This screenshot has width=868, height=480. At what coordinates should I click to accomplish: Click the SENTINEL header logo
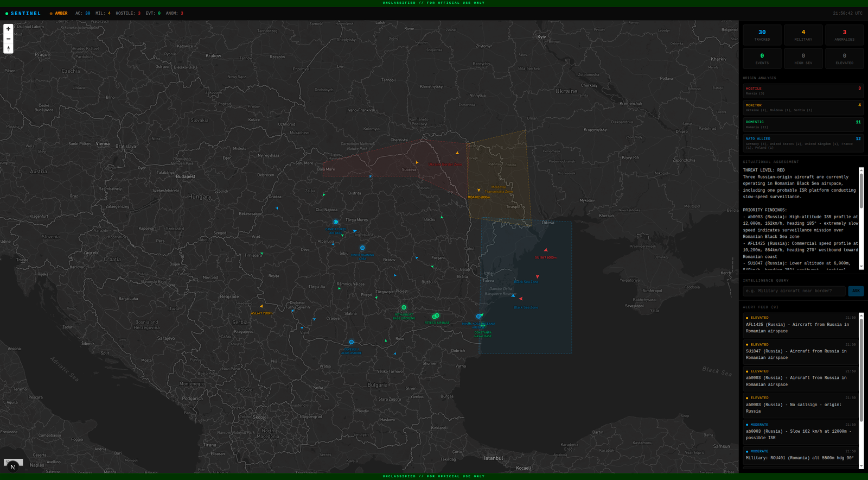tap(23, 13)
